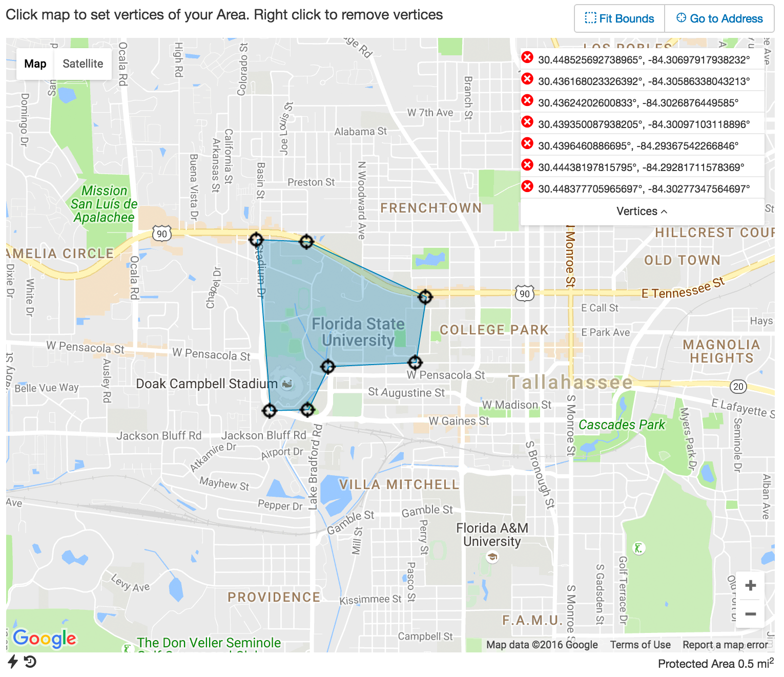Open the Terms of Use link
Screen dimensions: 784x677
click(640, 645)
